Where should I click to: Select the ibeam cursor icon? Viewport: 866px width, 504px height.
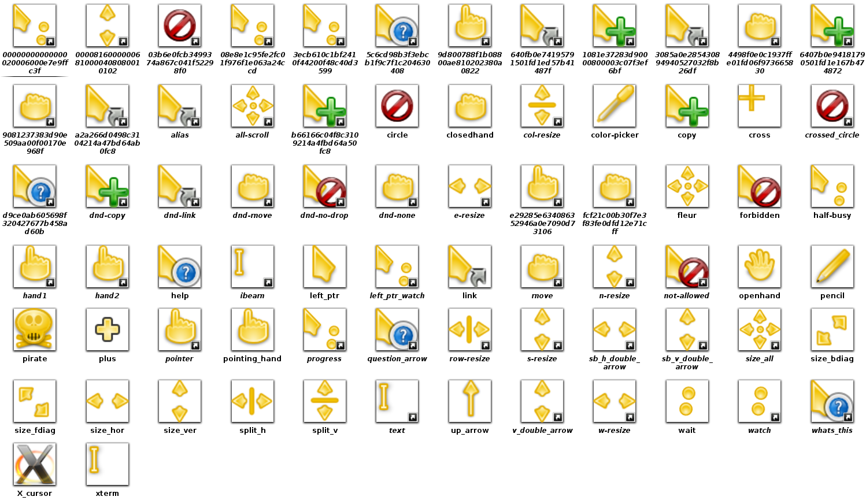point(253,266)
